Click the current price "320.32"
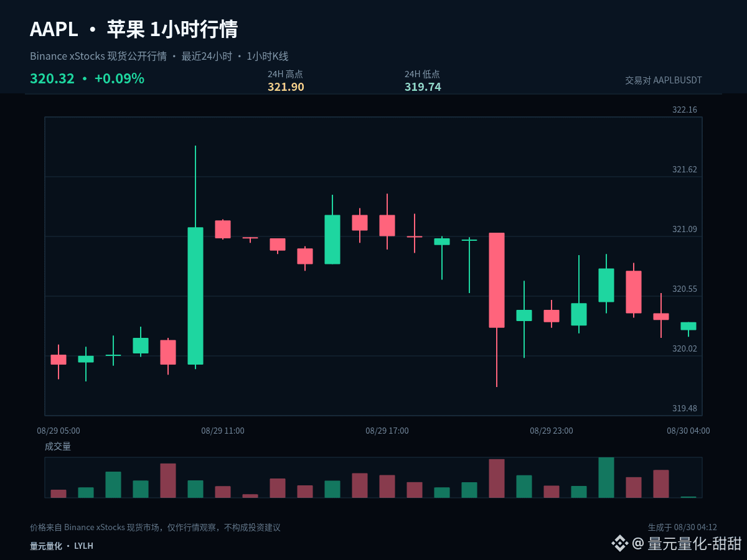The height and width of the screenshot is (560, 747). coord(52,78)
